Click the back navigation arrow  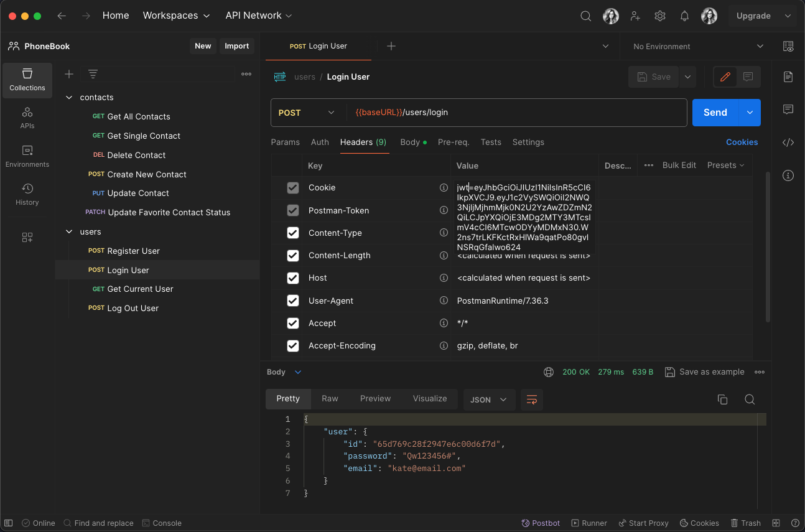tap(62, 16)
